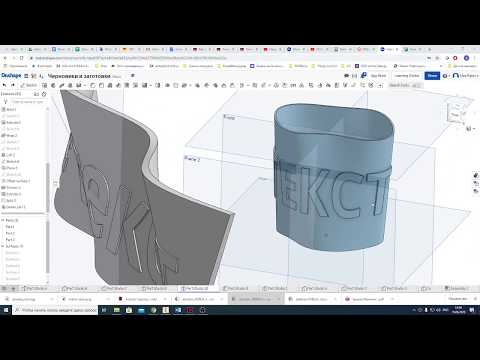Click the browser back arrow

point(6,58)
